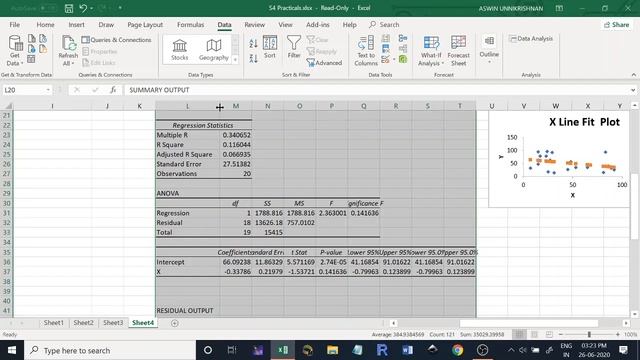Click Manage Data Model icon

[x=403, y=60]
